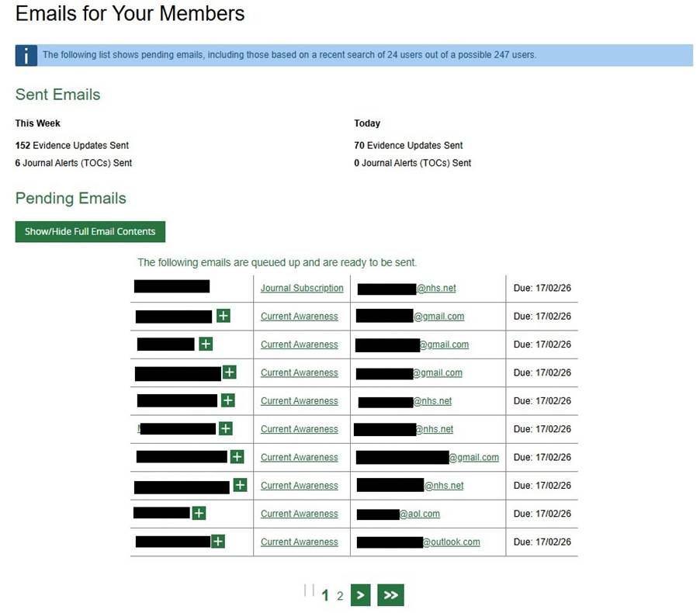Toggle Show/Hide Full Email Contents

coord(90,231)
